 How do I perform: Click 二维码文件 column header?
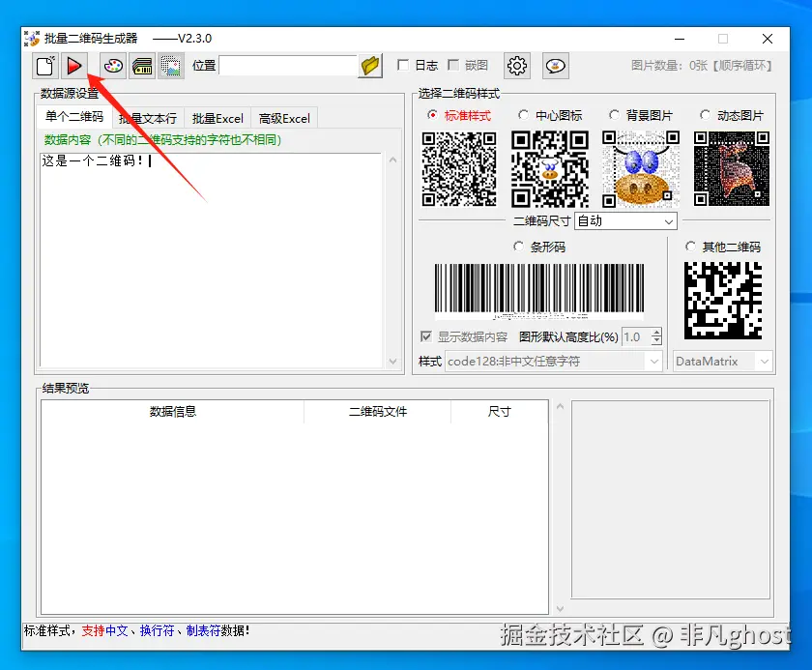click(378, 412)
